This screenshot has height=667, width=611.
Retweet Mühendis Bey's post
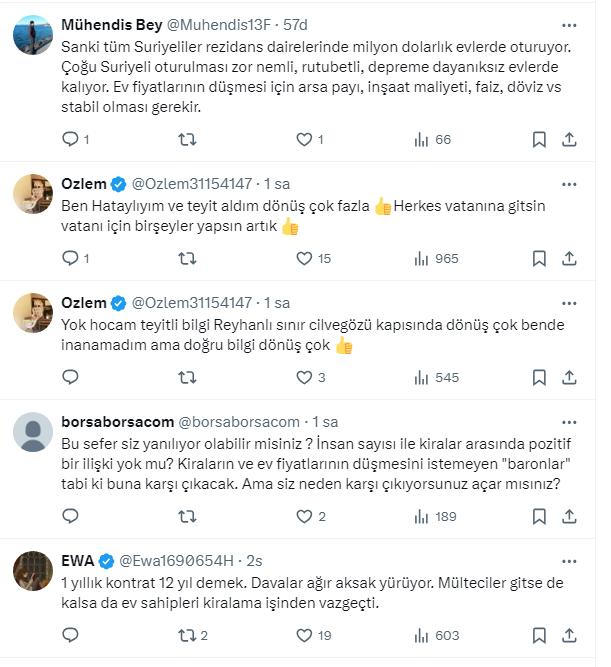pyautogui.click(x=186, y=140)
